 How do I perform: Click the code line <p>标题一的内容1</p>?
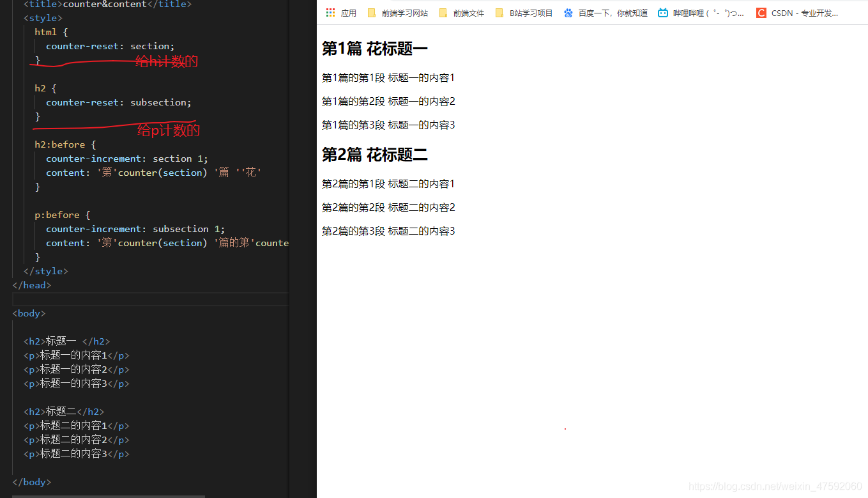click(77, 355)
